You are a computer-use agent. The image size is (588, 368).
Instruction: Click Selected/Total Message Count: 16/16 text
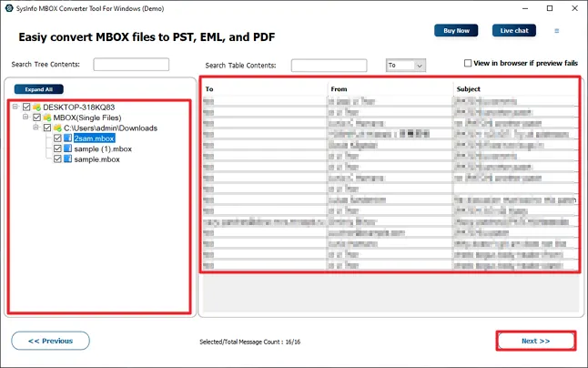[x=249, y=342]
